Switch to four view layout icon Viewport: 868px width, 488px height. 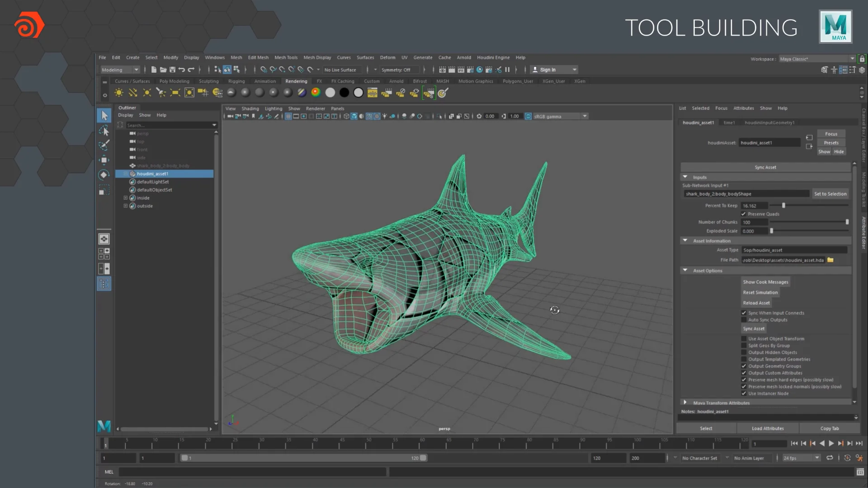pos(104,254)
